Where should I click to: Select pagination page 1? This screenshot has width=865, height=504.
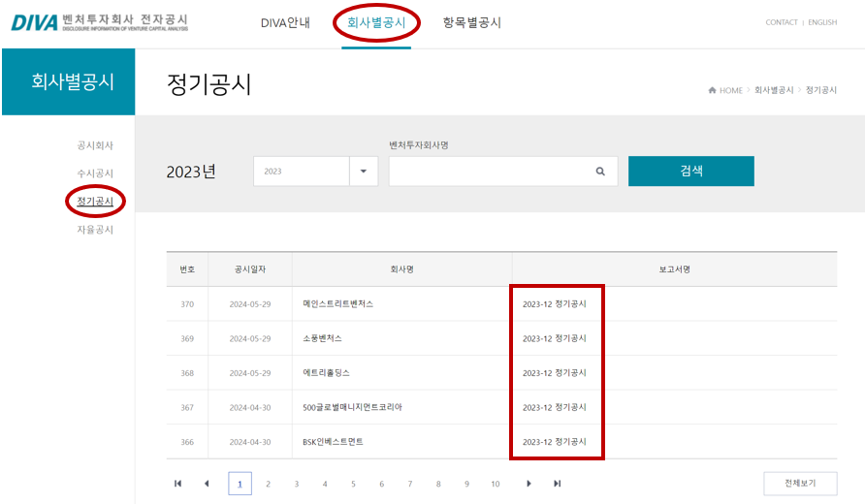[x=240, y=484]
